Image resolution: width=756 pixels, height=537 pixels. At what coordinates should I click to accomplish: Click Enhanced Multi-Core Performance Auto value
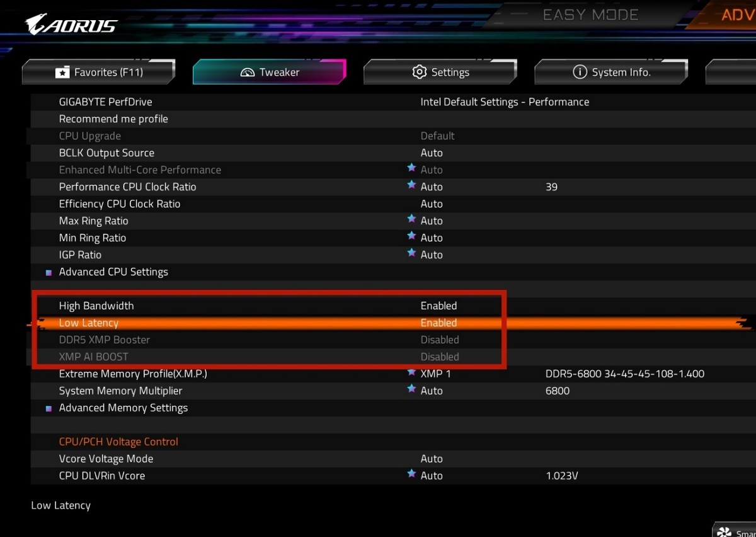[432, 170]
